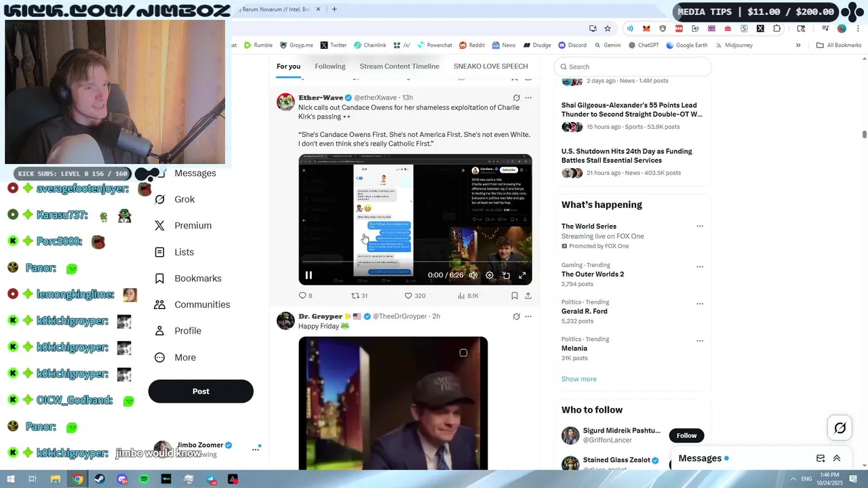Open a new browser tab
Screen dimensions: 868x488
coord(334,9)
